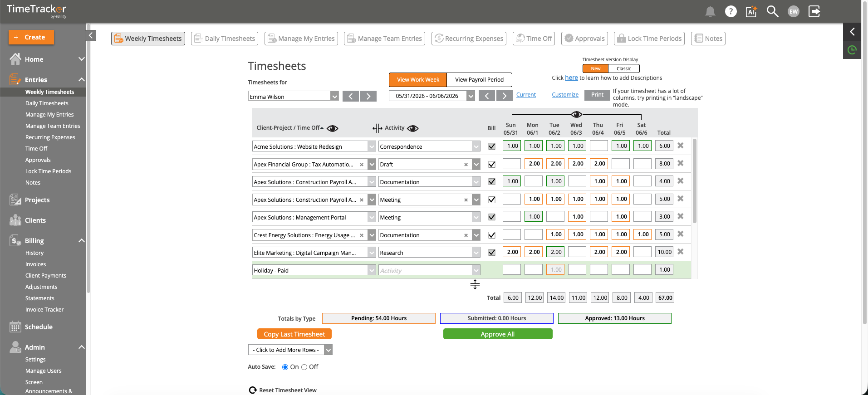Toggle the Activity column eye icon
The height and width of the screenshot is (395, 868).
[x=413, y=128]
